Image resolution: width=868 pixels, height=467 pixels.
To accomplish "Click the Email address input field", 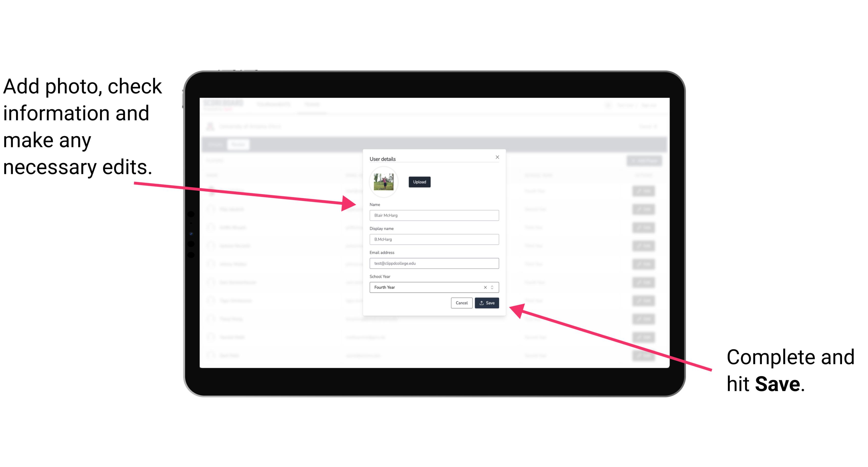I will tap(434, 264).
